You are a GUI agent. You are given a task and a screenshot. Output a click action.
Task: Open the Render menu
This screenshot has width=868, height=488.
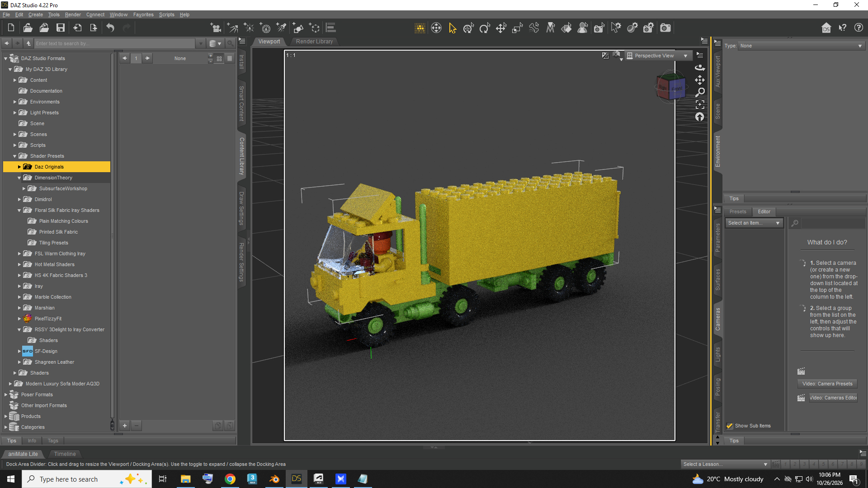tap(73, 14)
